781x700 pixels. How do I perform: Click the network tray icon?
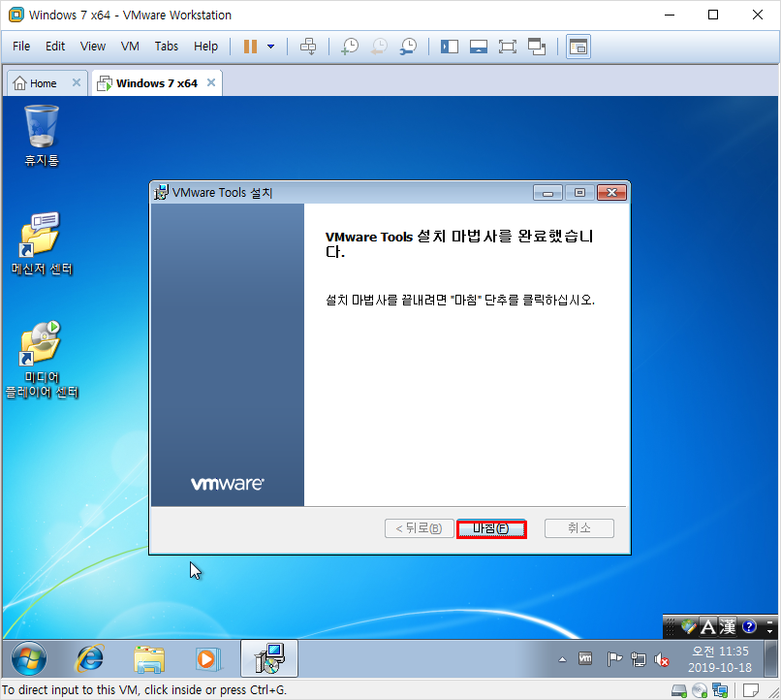coord(638,659)
